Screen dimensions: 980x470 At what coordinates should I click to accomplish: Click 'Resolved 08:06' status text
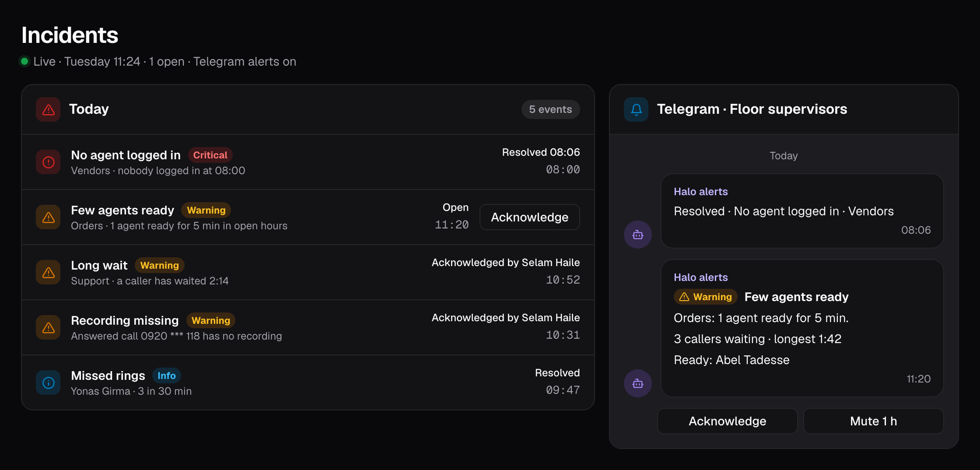(541, 152)
